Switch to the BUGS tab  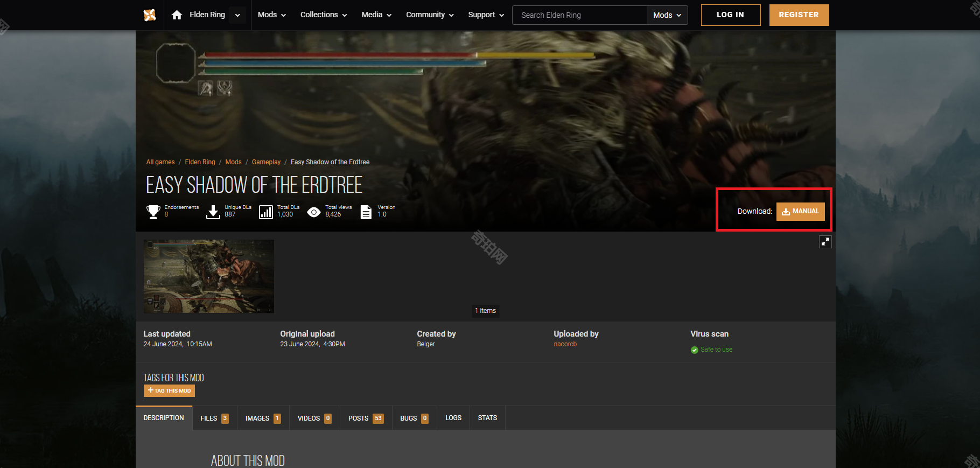click(414, 418)
